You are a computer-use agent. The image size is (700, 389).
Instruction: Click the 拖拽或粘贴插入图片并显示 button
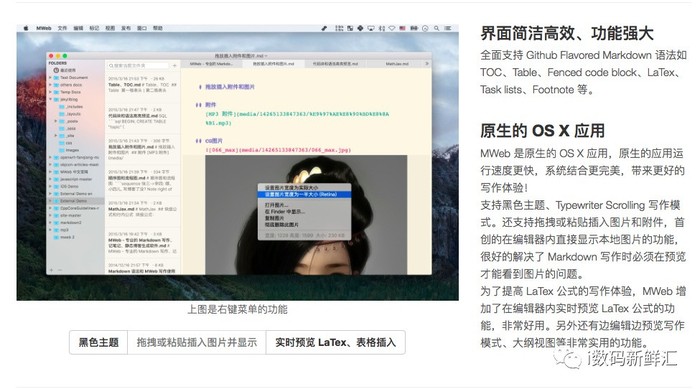tap(197, 343)
